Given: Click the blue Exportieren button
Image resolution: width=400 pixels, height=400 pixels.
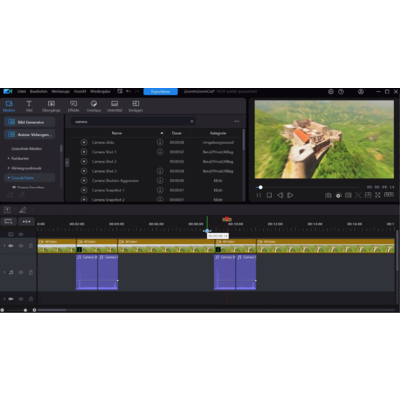Looking at the screenshot, I should click(160, 91).
